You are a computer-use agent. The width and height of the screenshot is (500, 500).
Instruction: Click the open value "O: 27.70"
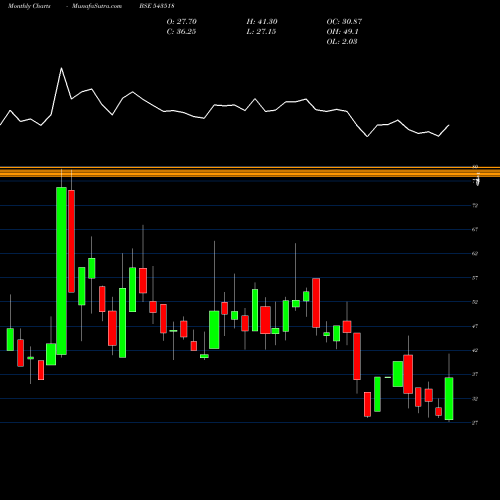click(182, 22)
